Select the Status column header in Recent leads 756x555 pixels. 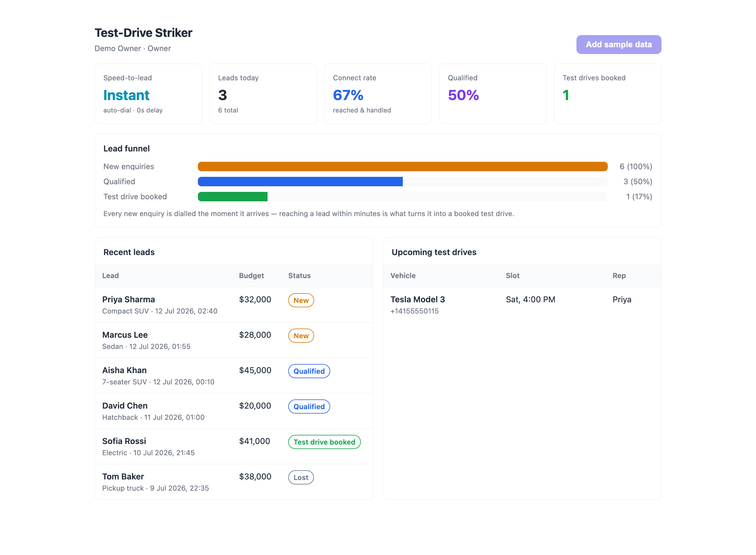tap(299, 275)
